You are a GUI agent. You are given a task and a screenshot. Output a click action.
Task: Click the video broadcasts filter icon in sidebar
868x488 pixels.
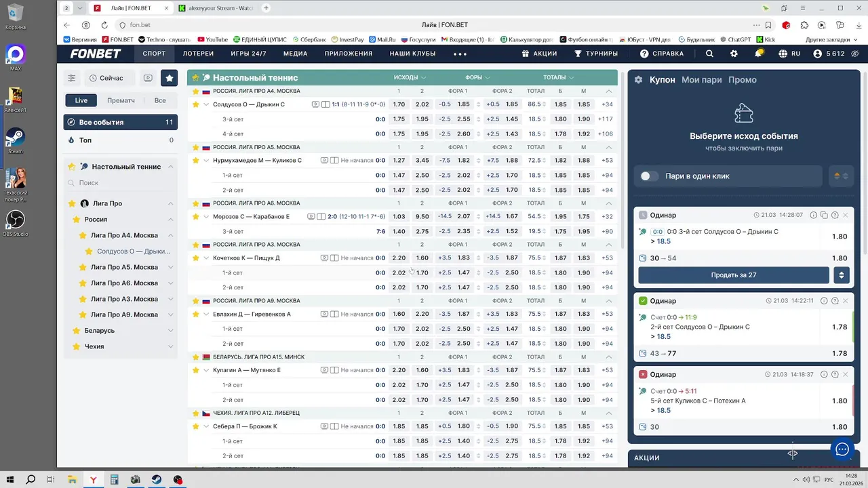point(148,78)
